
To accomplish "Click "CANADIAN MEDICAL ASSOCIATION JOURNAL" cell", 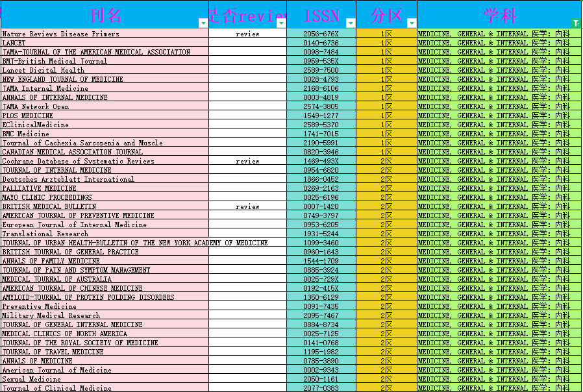I will click(x=105, y=152).
